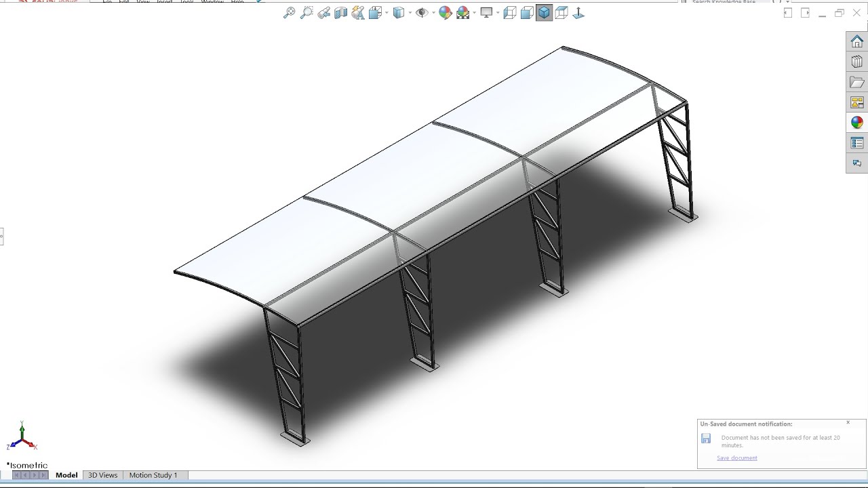868x488 pixels.
Task: Switch to the Model tab
Action: pyautogui.click(x=66, y=475)
